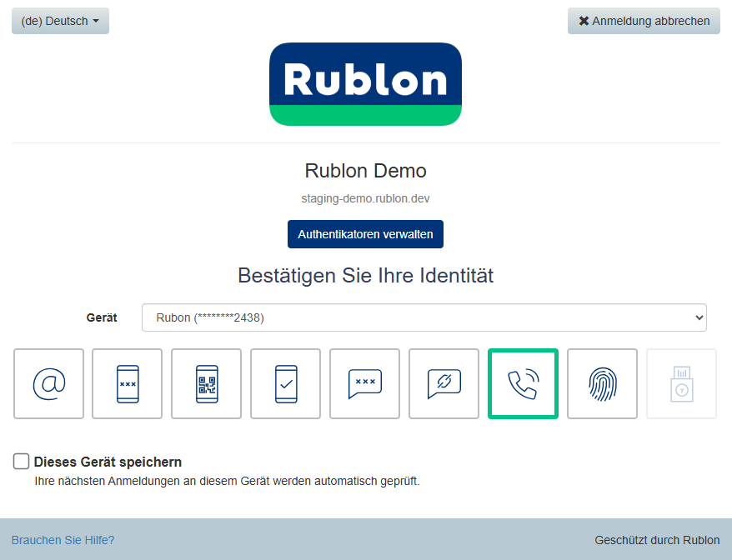
Task: Enable the 'Dieses Gerät speichern' checkbox
Action: coord(22,462)
